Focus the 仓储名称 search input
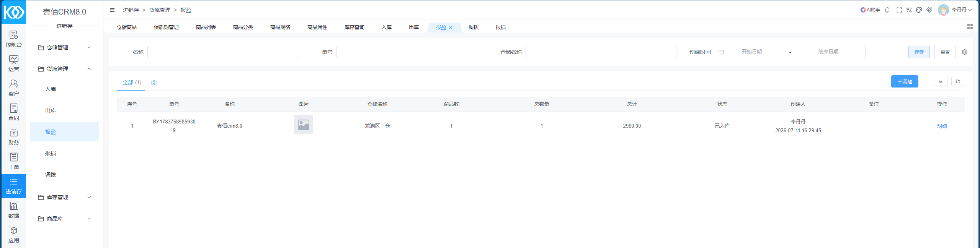The width and height of the screenshot is (980, 248). 601,52
